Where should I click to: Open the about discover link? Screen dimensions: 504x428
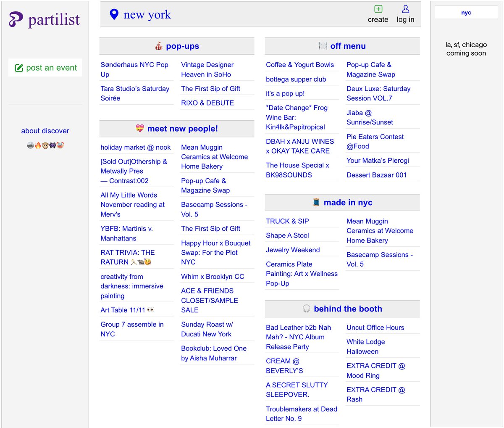pyautogui.click(x=45, y=131)
